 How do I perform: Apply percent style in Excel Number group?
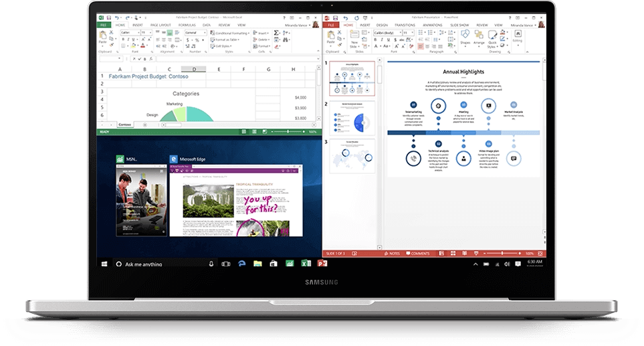pyautogui.click(x=197, y=40)
